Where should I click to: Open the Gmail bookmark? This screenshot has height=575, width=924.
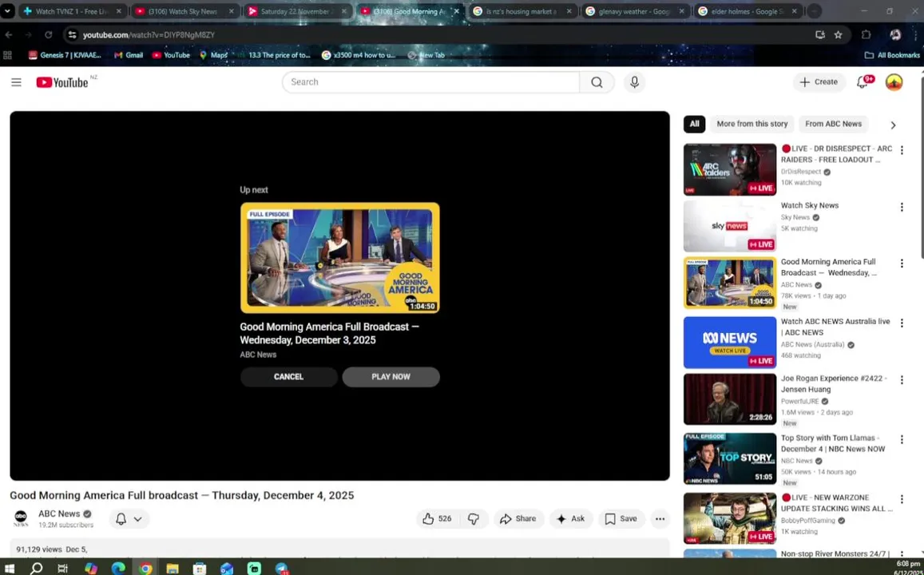pos(129,55)
